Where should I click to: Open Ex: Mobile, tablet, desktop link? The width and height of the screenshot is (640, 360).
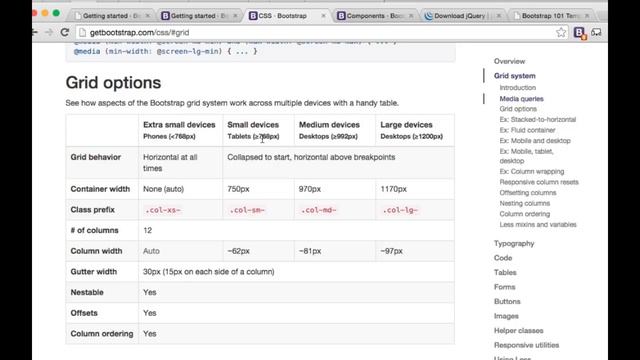coord(527,156)
